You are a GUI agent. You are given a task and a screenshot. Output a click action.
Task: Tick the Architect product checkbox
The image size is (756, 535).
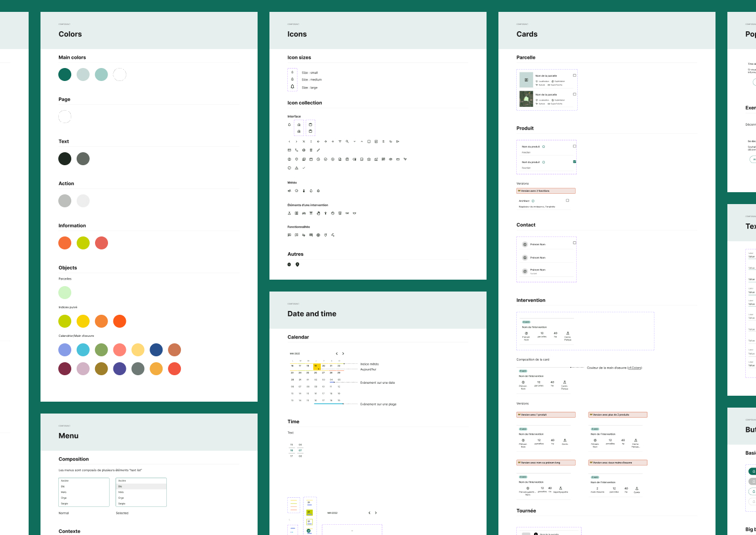tap(568, 200)
